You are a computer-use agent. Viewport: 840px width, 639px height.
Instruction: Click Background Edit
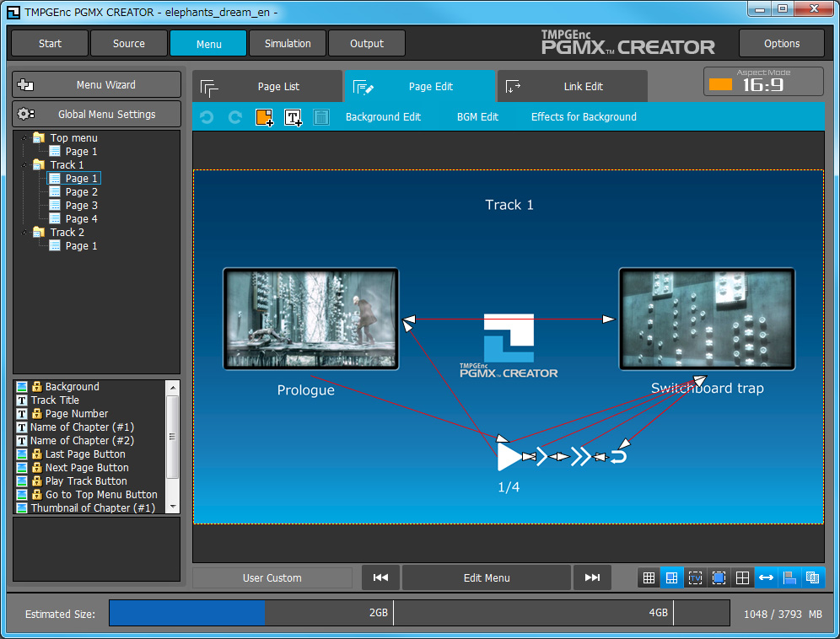click(x=383, y=117)
